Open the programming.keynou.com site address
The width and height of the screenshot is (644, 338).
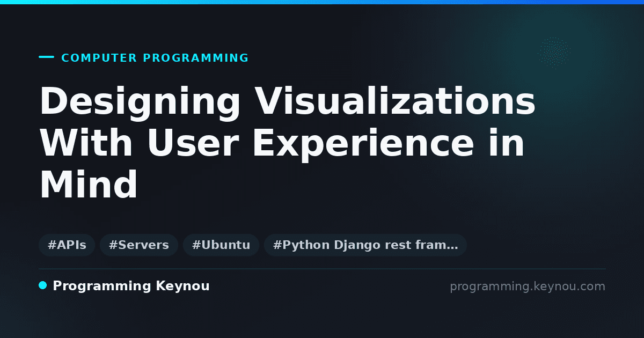(x=528, y=286)
